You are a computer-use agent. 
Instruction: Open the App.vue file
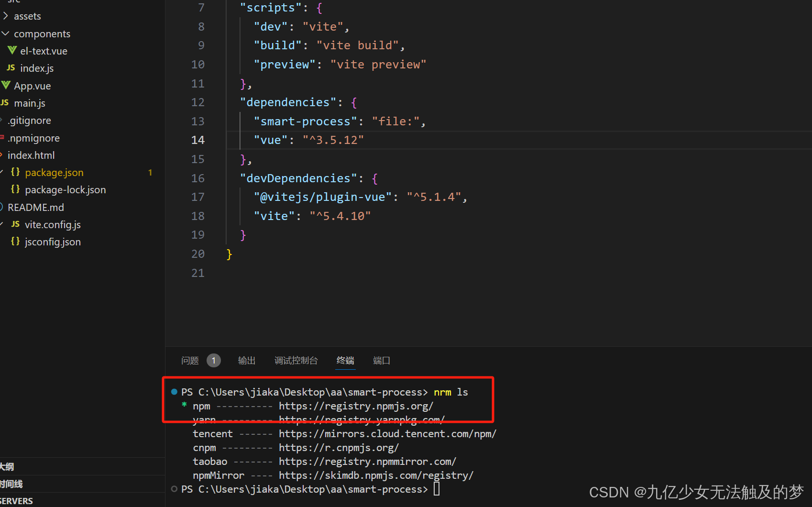[x=33, y=86]
